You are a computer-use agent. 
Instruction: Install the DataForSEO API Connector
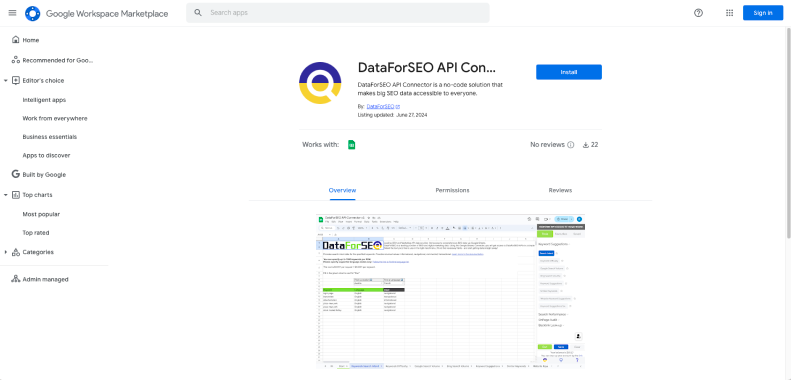pyautogui.click(x=569, y=72)
